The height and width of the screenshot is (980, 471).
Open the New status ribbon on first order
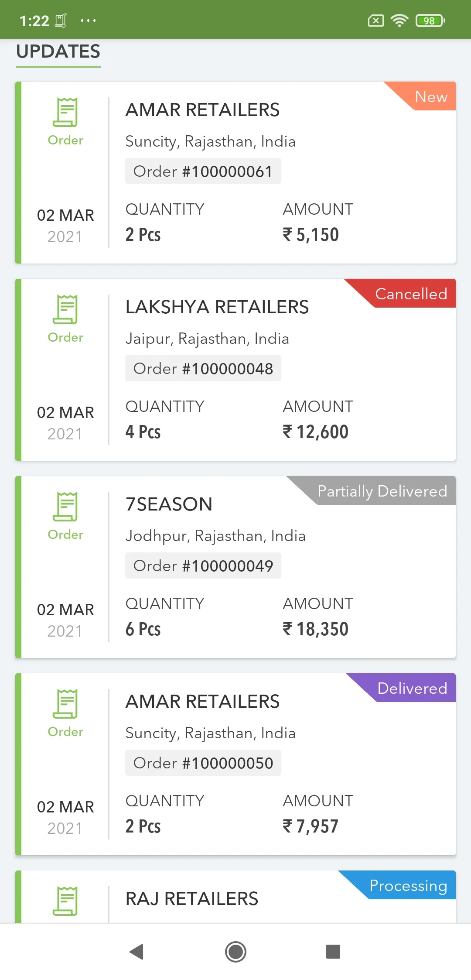tap(431, 96)
